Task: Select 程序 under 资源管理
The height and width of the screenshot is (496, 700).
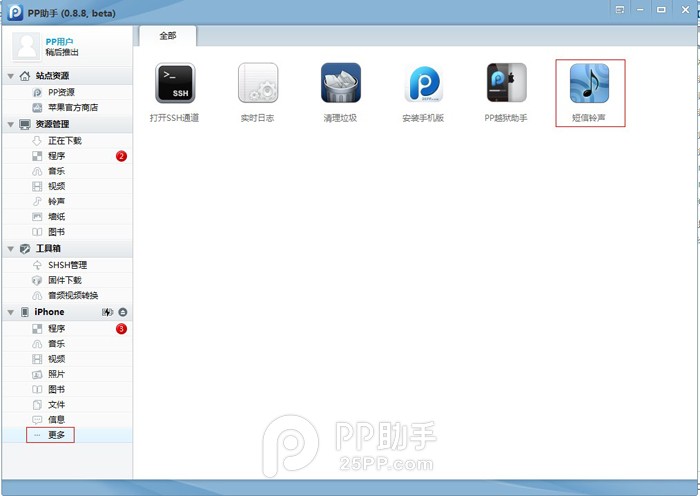Action: click(67, 156)
